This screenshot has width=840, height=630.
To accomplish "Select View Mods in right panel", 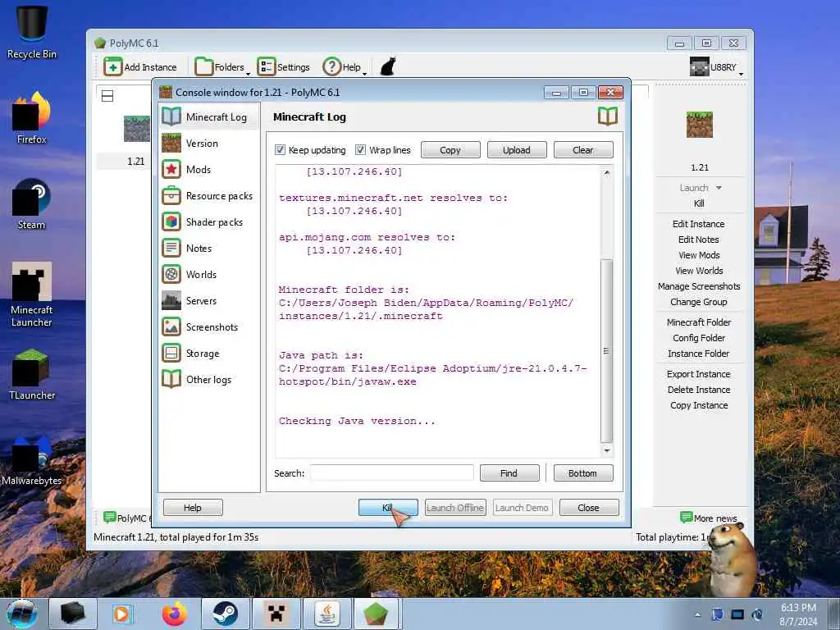I will [699, 255].
